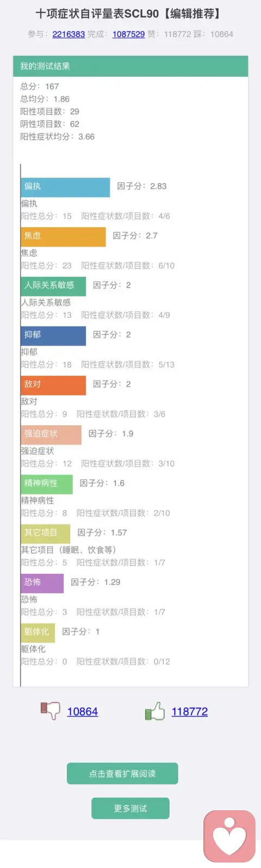This screenshot has height=868, width=261.
Task: Click 点击查看扩展阅读 button
Action: click(x=122, y=773)
